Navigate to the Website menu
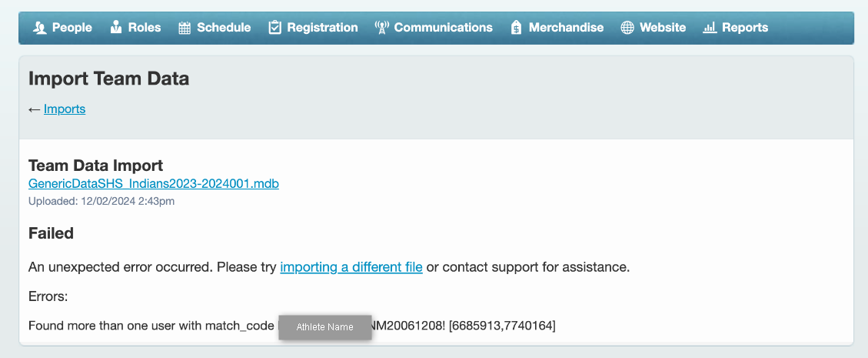Viewport: 868px width, 358px height. 662,28
